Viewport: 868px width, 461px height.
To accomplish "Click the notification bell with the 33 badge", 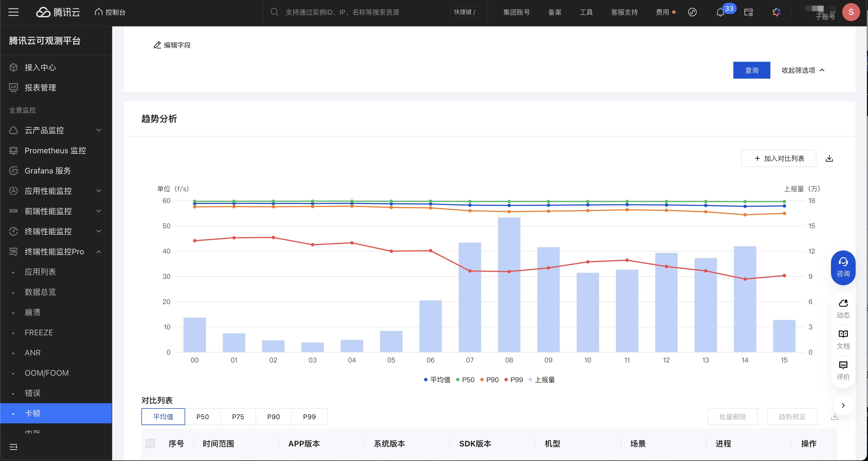I will pyautogui.click(x=720, y=12).
